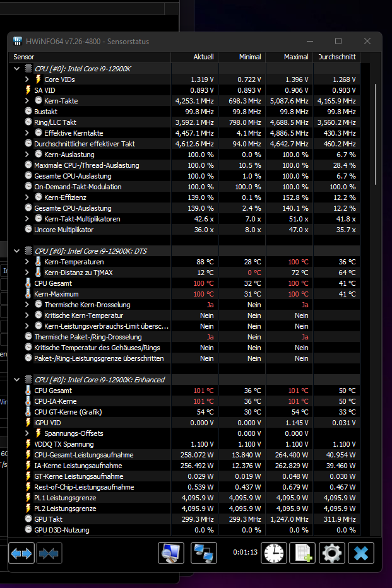Click the HWiNFO64 title bar app icon
Viewport: 392px width, 588px height.
pos(17,41)
